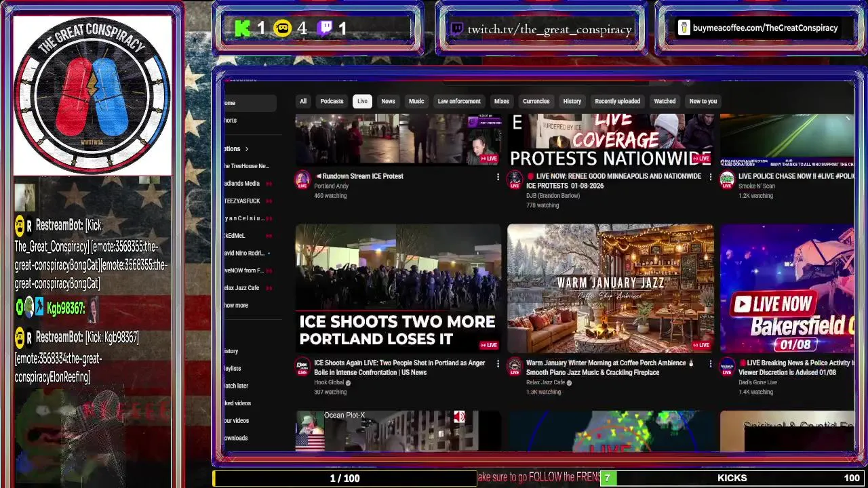Open the ICE SHOOTS TWO MORE thumbnail
The image size is (868, 488).
coord(398,287)
